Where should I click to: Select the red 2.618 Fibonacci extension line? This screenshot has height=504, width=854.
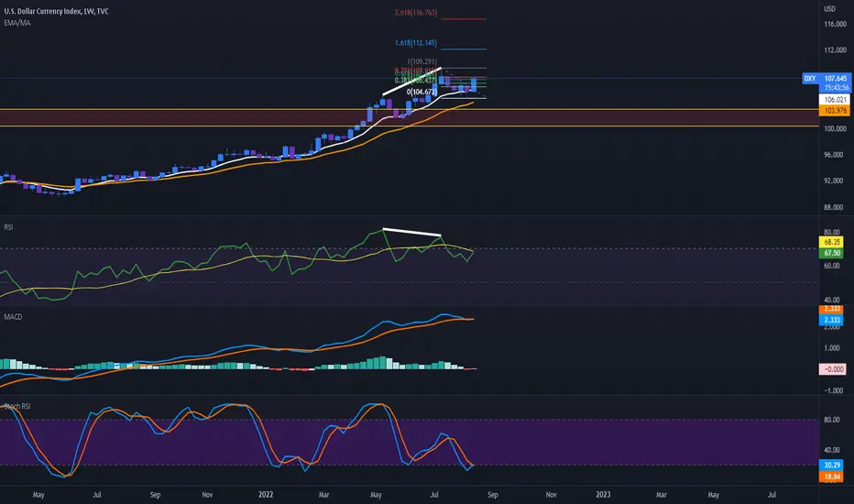tap(464, 19)
